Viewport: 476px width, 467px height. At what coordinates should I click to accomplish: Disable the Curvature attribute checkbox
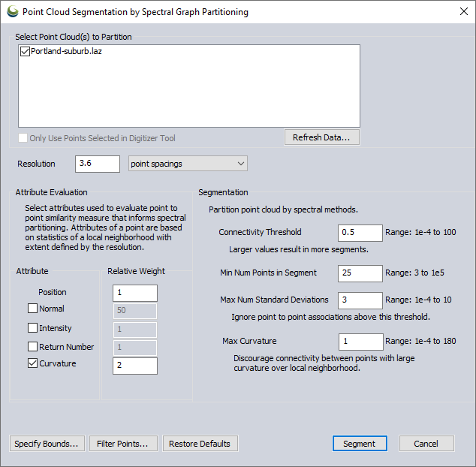pos(32,363)
